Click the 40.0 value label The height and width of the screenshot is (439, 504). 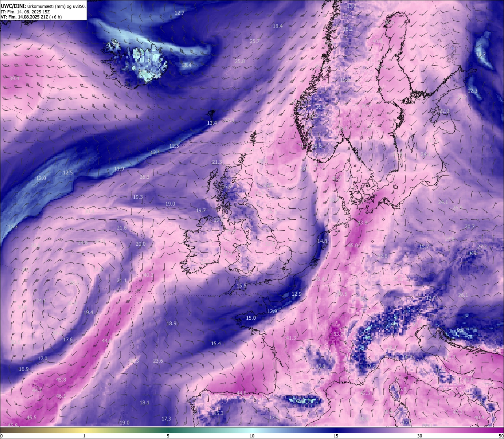(468, 380)
